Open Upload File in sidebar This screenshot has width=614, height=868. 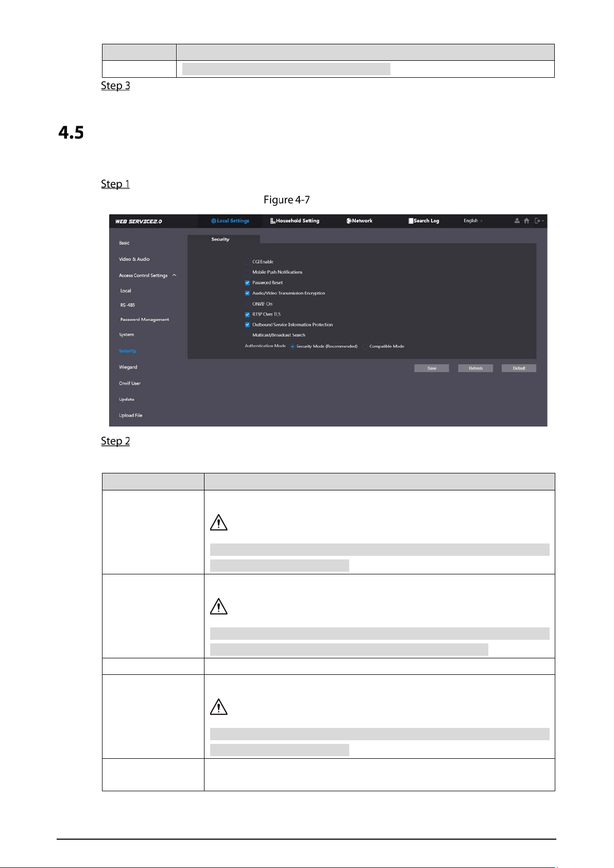[130, 415]
